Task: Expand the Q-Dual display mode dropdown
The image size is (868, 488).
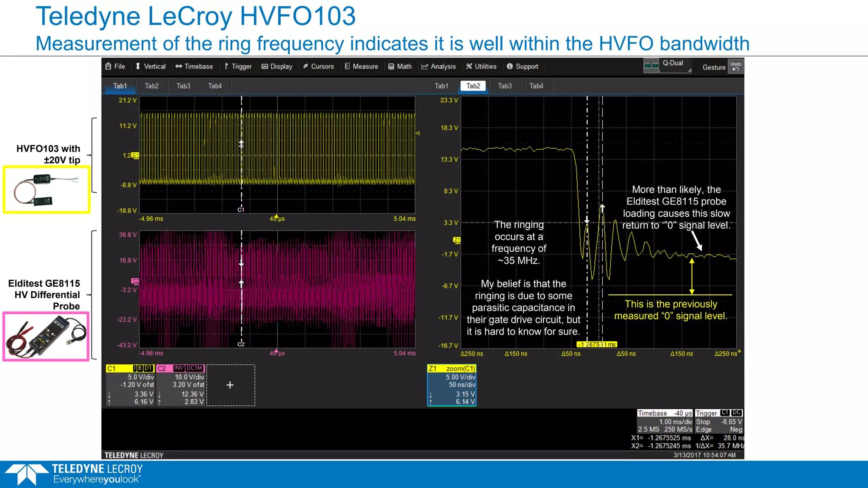Action: (x=676, y=66)
